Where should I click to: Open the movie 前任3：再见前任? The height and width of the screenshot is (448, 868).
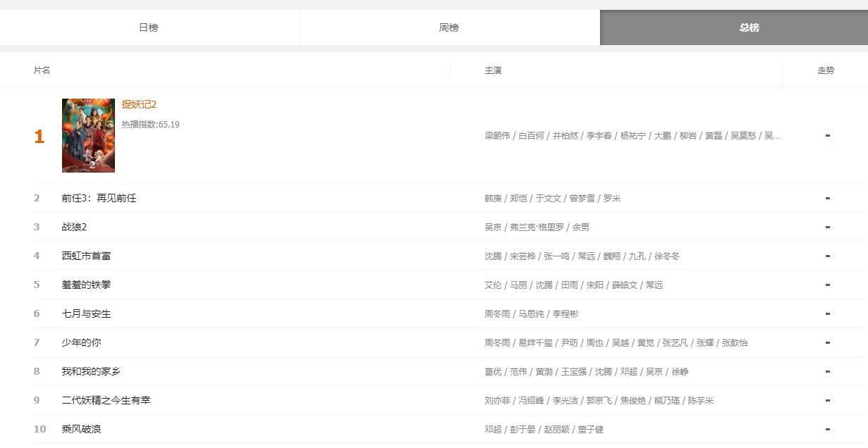click(99, 199)
